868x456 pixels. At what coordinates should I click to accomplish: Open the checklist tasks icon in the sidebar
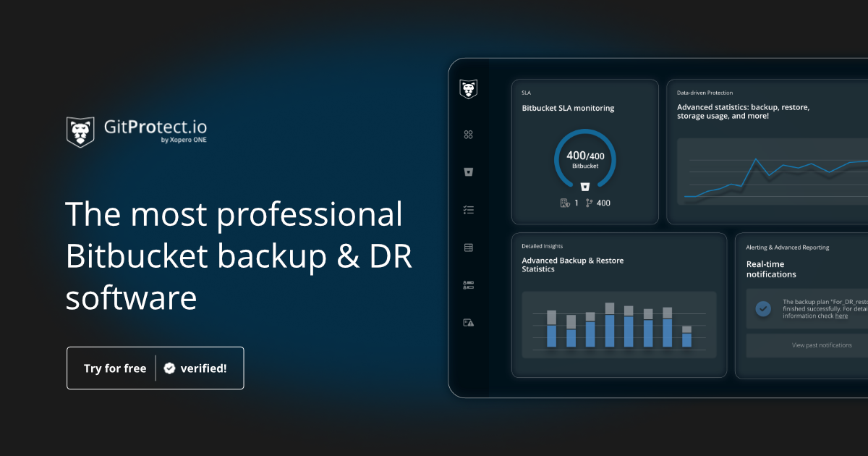tap(468, 210)
